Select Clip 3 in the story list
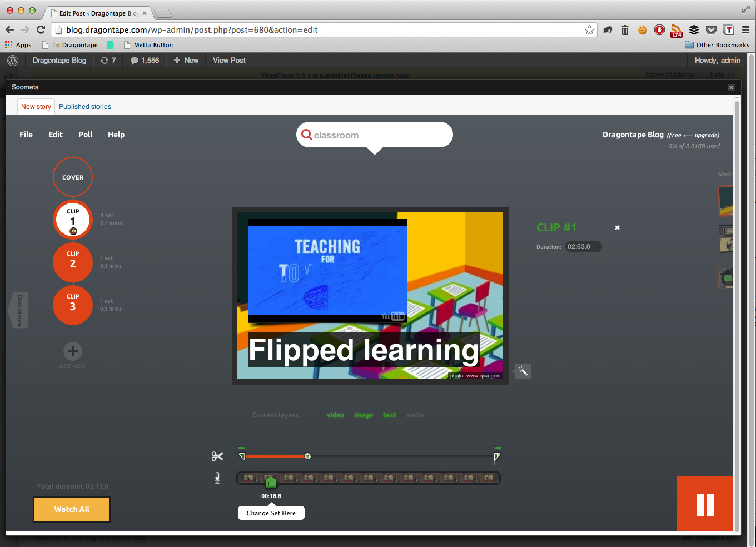Screen dimensions: 756x547 click(73, 305)
